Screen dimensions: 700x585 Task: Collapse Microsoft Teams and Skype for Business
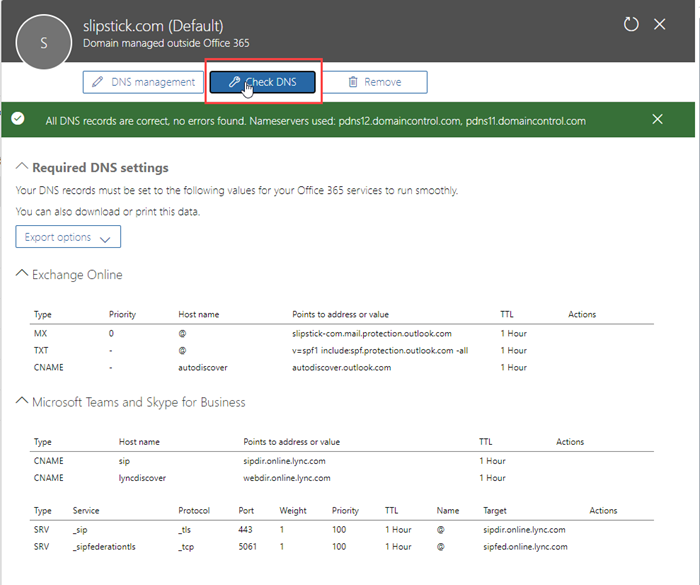tap(22, 401)
